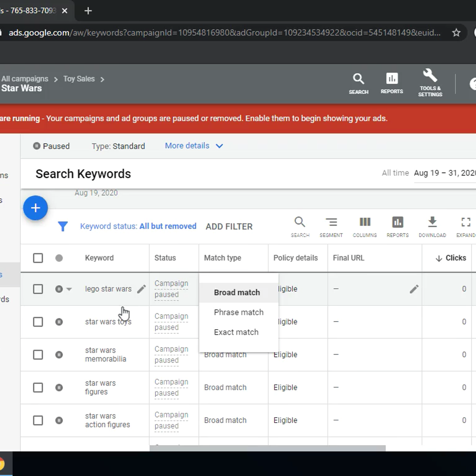This screenshot has width=476, height=476.
Task: Choose Exact match option
Action: pos(236,332)
